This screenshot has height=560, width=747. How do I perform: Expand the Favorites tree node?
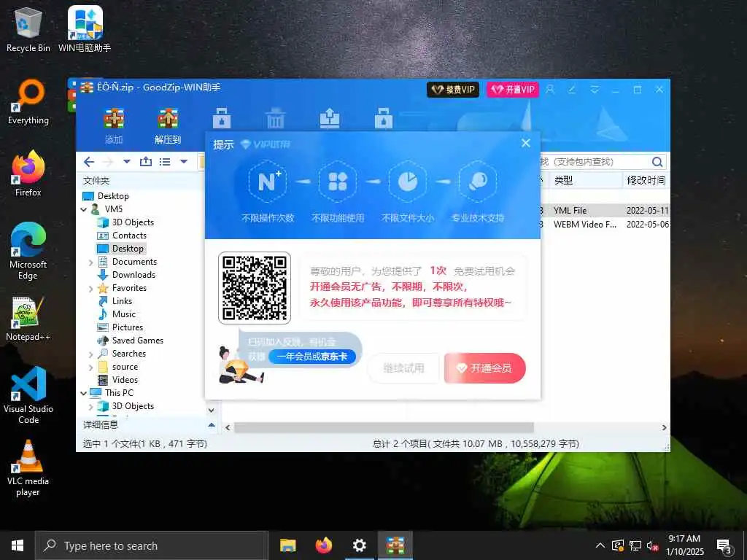coord(91,289)
